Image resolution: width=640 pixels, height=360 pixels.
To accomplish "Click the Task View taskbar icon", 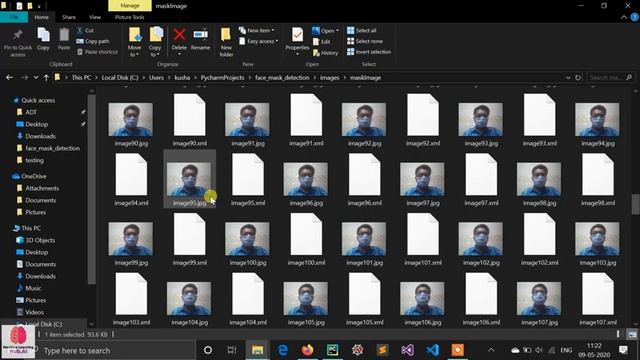I will (x=232, y=350).
